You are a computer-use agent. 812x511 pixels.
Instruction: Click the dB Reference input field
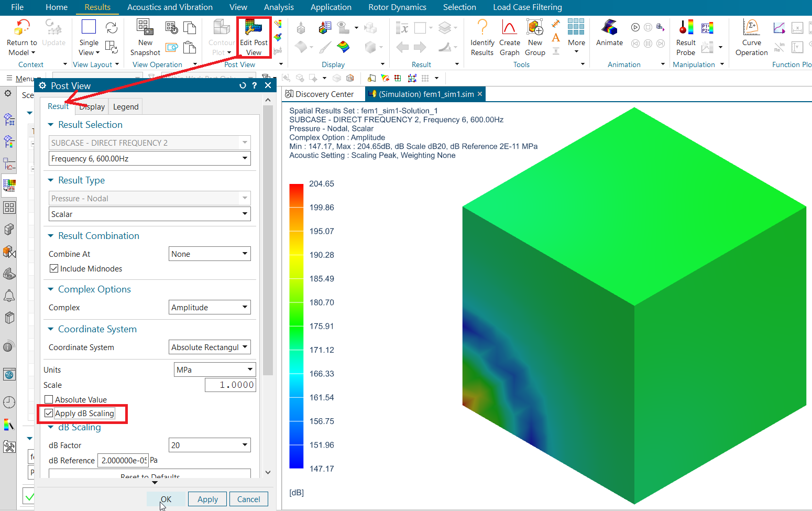123,460
